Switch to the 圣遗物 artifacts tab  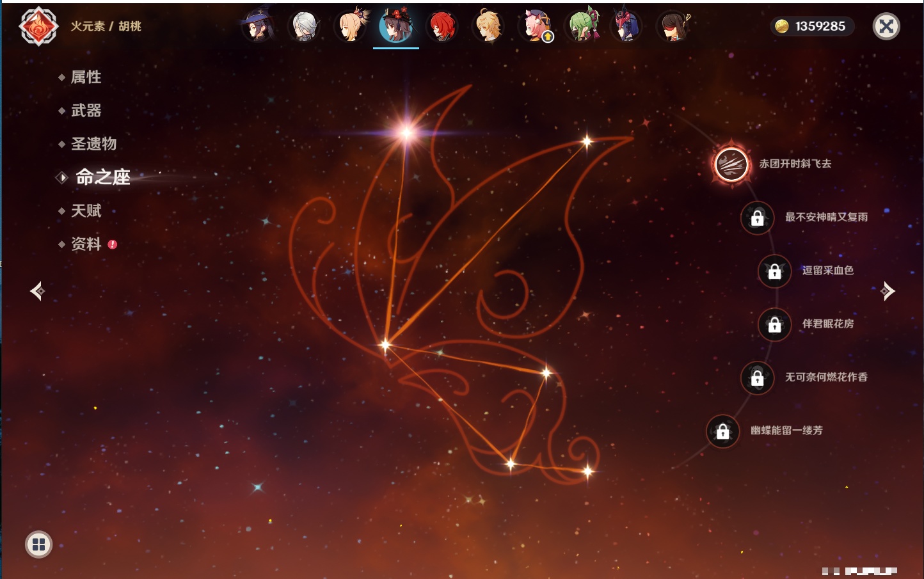point(93,144)
